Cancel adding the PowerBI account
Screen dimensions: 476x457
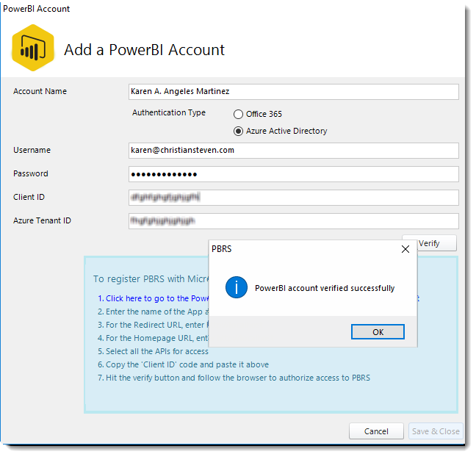click(376, 431)
